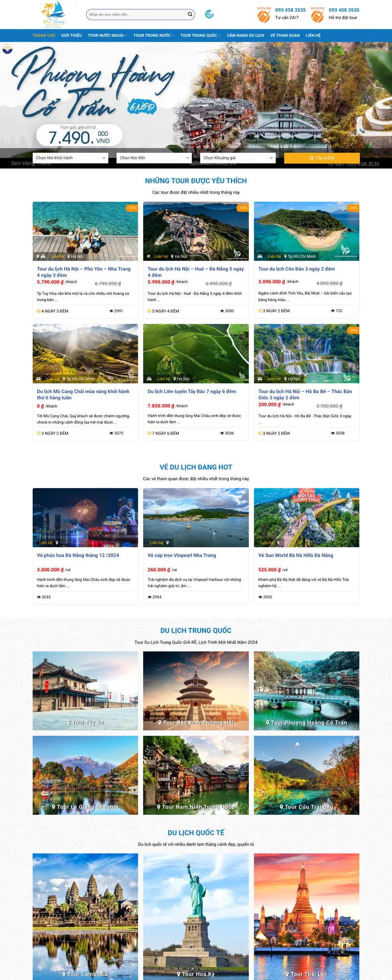Click the clock icon beside 7 NGÀY 6 ĐÊM
Screen dimensions: 392x980
point(149,433)
